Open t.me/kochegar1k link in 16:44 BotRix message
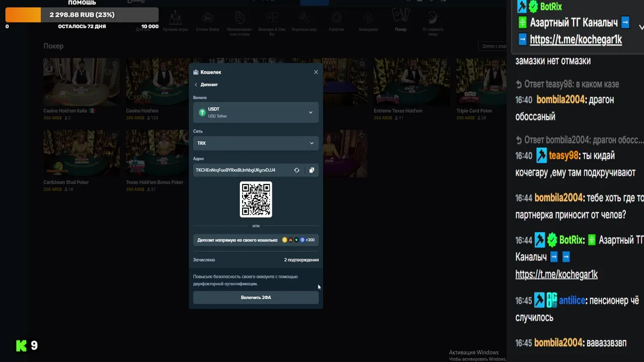 556,275
